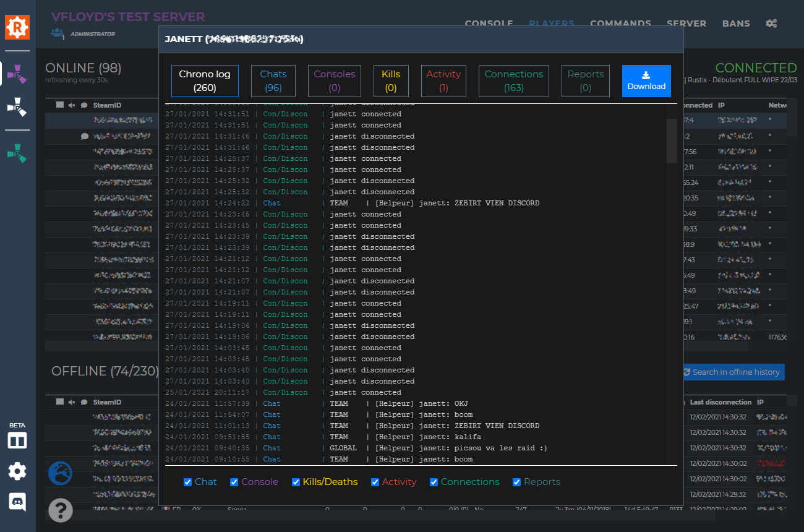804x532 pixels.
Task: Toggle the Reports filter checkbox
Action: click(x=517, y=483)
